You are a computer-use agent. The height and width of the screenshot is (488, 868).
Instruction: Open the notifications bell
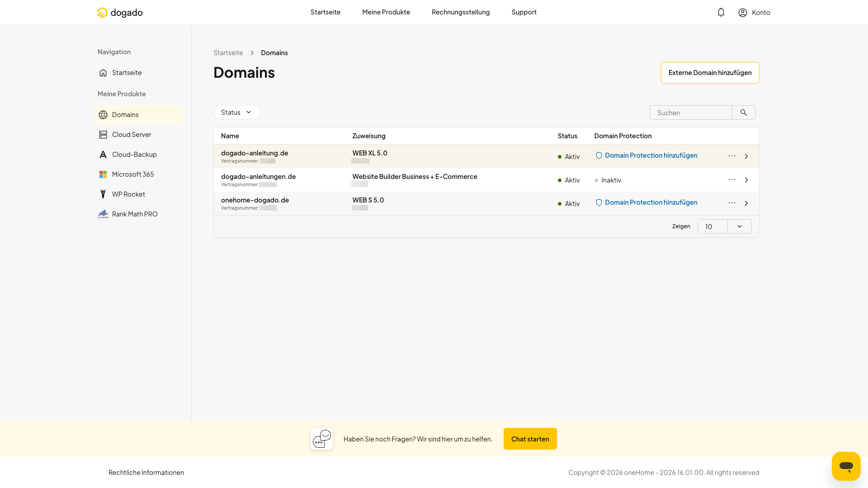pyautogui.click(x=721, y=12)
